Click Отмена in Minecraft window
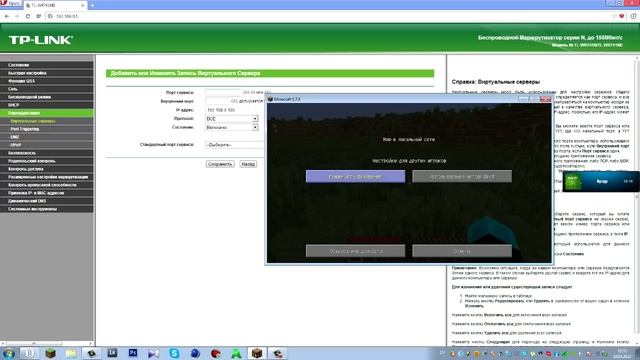 point(462,251)
